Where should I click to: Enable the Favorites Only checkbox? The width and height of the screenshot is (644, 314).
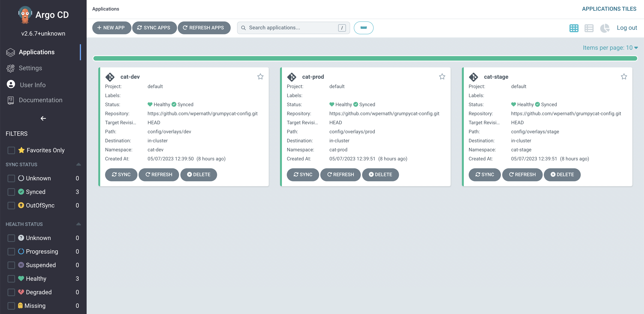tap(11, 150)
